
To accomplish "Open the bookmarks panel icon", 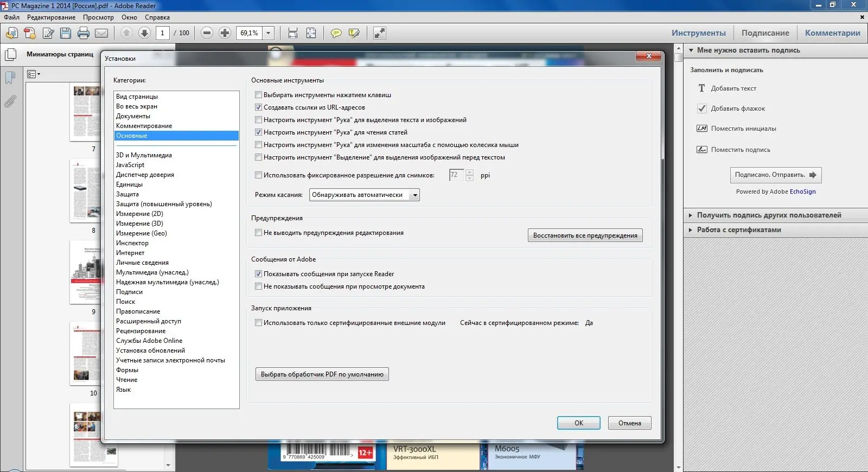I will pyautogui.click(x=10, y=78).
